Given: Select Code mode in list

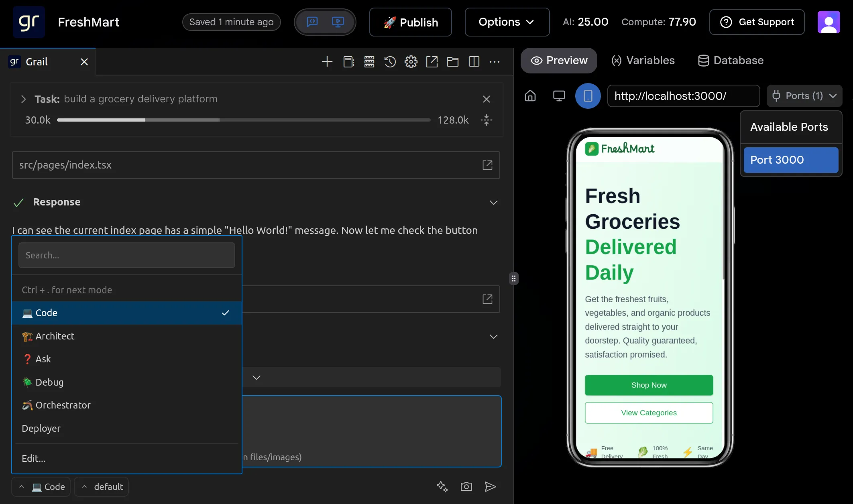Looking at the screenshot, I should click(x=127, y=313).
